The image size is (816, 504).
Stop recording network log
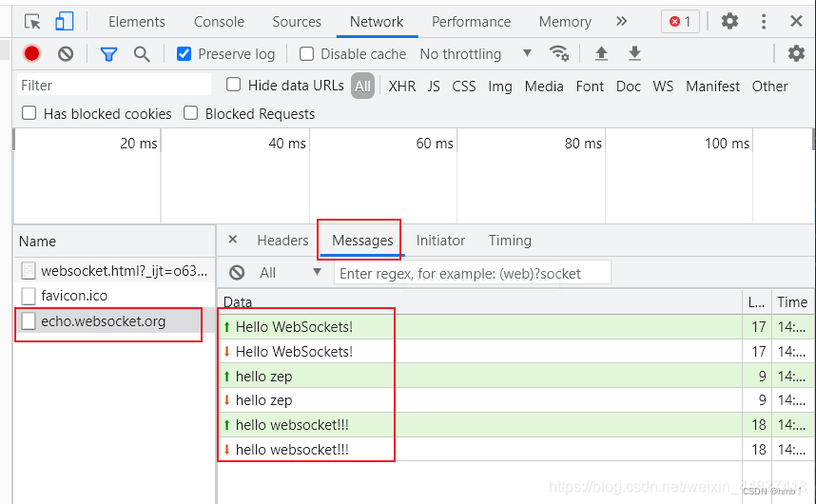pos(32,54)
